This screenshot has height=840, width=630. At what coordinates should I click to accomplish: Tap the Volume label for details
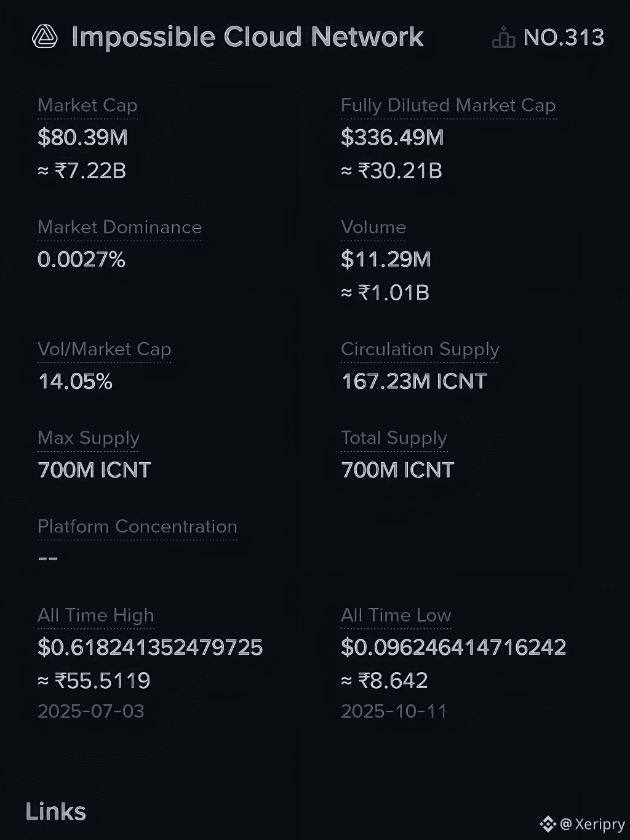[x=373, y=227]
